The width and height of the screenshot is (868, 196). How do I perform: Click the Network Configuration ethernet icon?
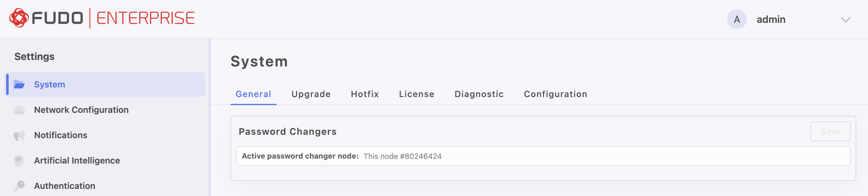tap(19, 110)
